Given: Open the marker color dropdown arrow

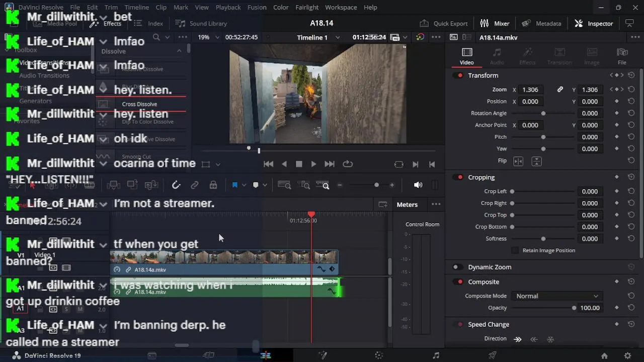Looking at the screenshot, I should 265,185.
